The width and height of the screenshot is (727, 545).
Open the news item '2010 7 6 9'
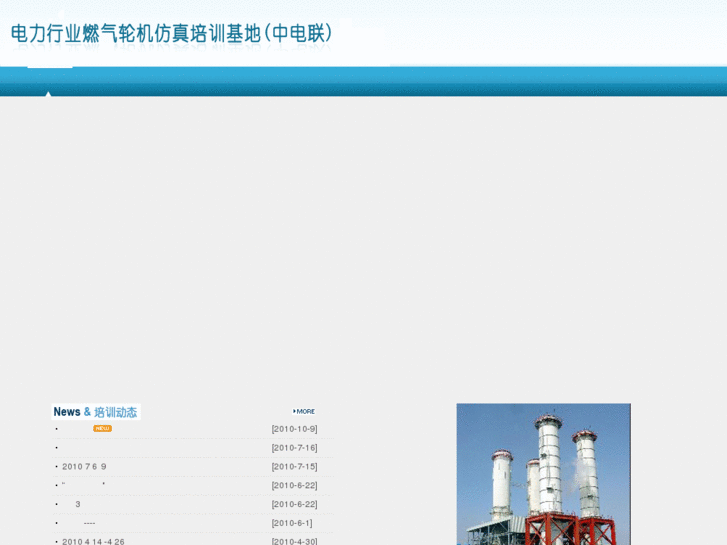coord(84,467)
